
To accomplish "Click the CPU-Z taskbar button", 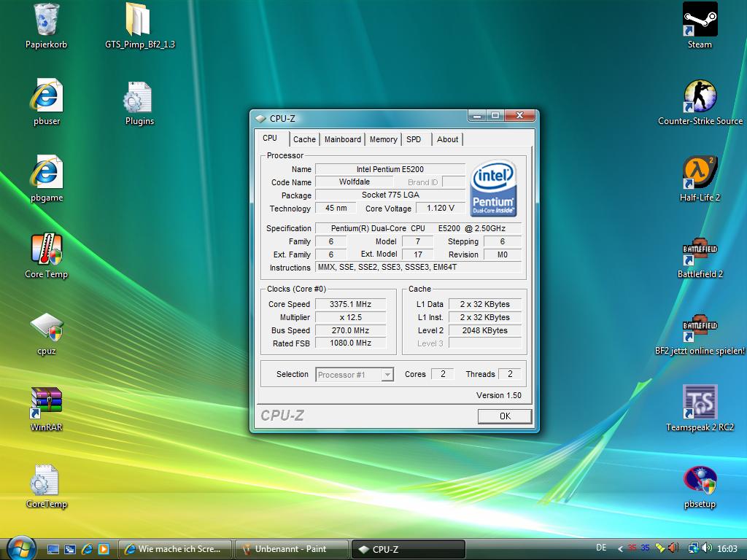I will click(408, 549).
